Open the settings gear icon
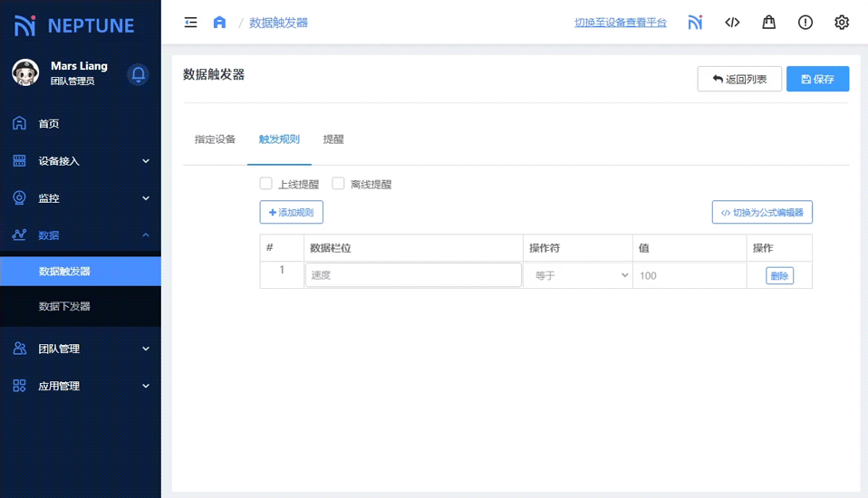The width and height of the screenshot is (868, 498). coord(842,23)
